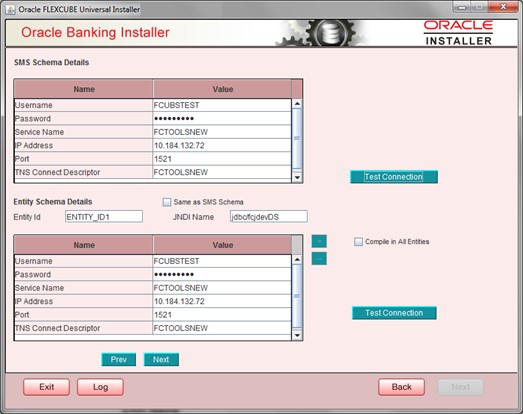Select SMS Service Name value cell
Viewport: 523px width, 414px height.
(222, 132)
